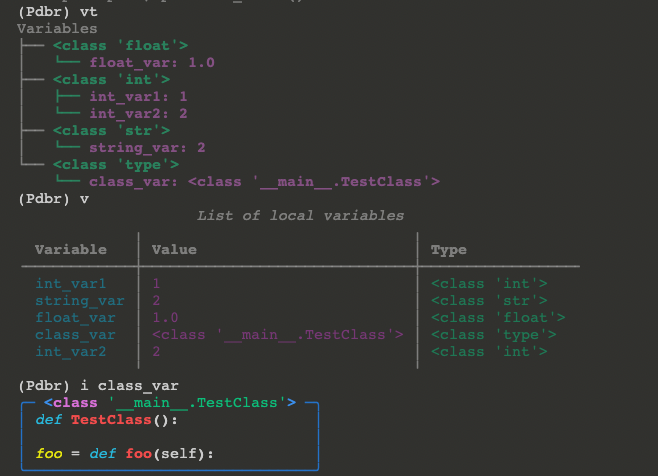The height and width of the screenshot is (476, 658).
Task: Click the value '2' in the string_var row
Action: (x=156, y=301)
